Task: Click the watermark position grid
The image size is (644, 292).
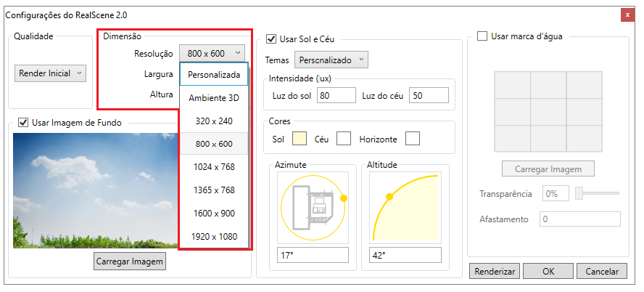Action: pos(548,111)
